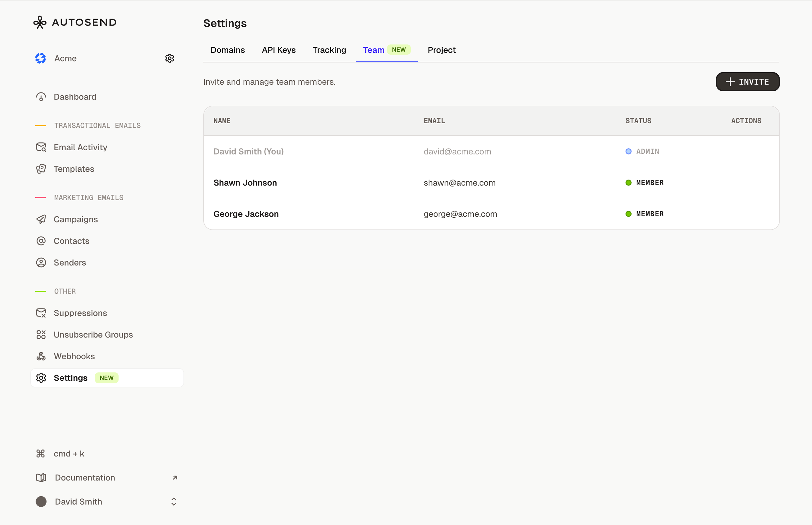812x525 pixels.
Task: Click the AutoSend logo
Action: tap(75, 23)
